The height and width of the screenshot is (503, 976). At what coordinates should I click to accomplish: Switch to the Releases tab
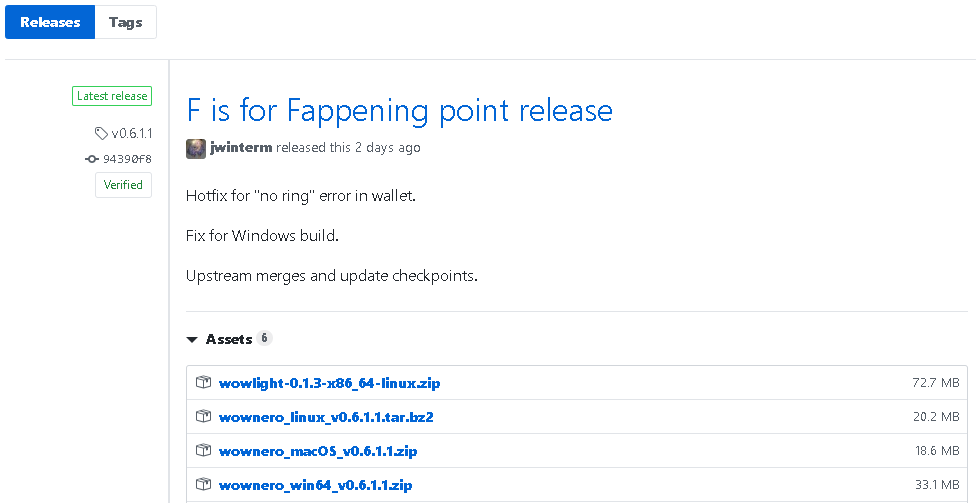pos(50,22)
